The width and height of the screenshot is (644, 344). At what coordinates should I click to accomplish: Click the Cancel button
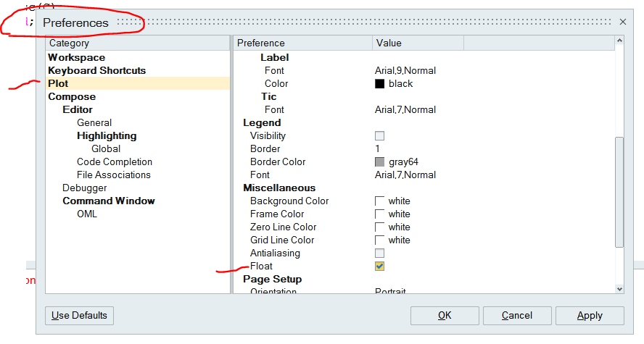click(517, 316)
